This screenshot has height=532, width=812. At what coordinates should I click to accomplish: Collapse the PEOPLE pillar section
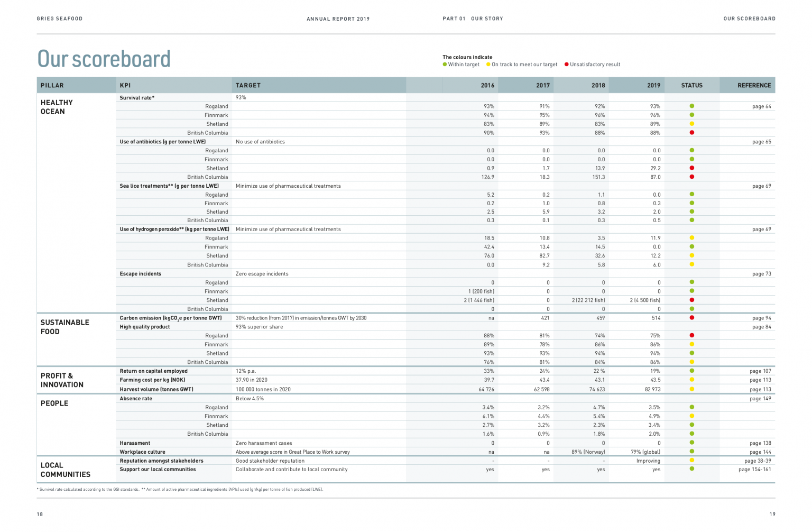pos(55,403)
